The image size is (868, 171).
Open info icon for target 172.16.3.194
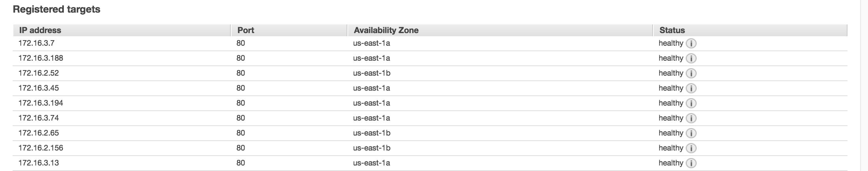(x=691, y=103)
